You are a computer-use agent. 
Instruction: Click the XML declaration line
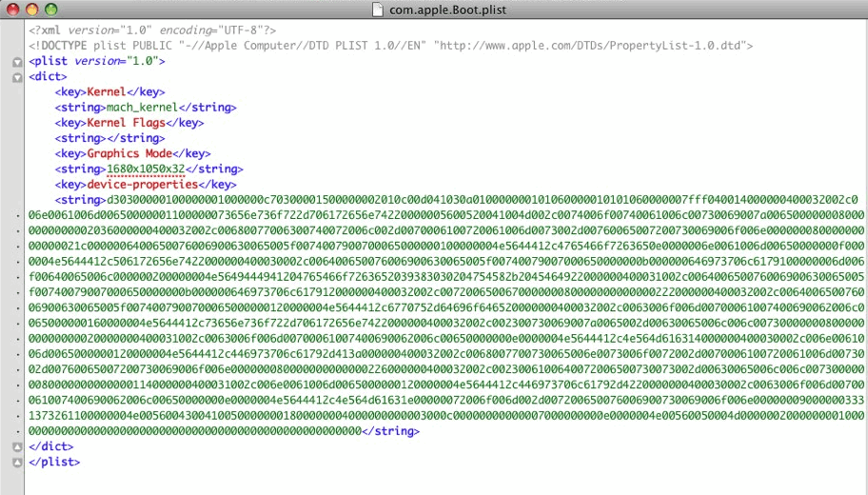click(152, 30)
